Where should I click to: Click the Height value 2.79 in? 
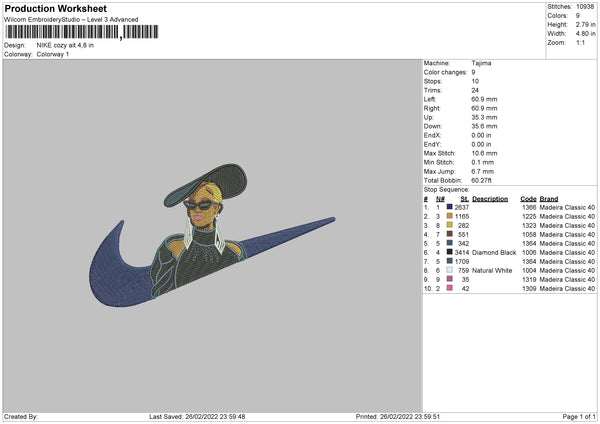585,24
